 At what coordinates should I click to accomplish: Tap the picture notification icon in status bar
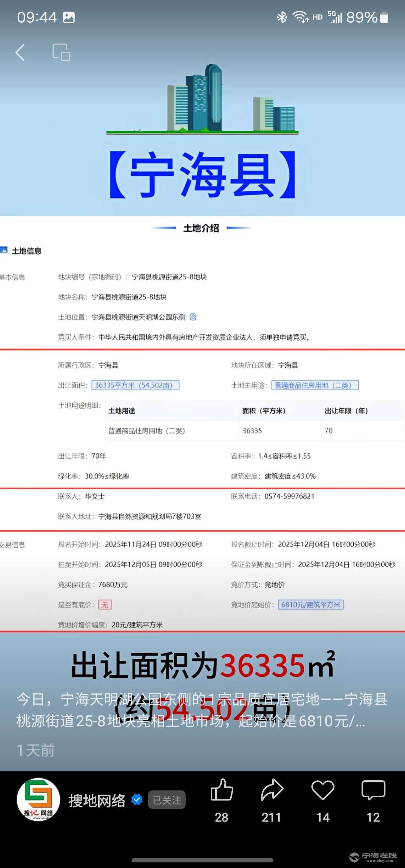tap(69, 18)
